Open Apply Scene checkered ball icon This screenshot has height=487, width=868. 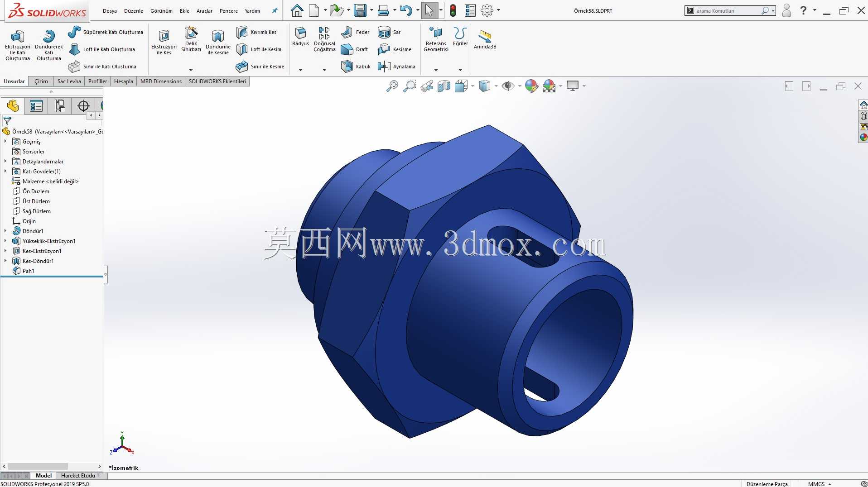point(549,86)
